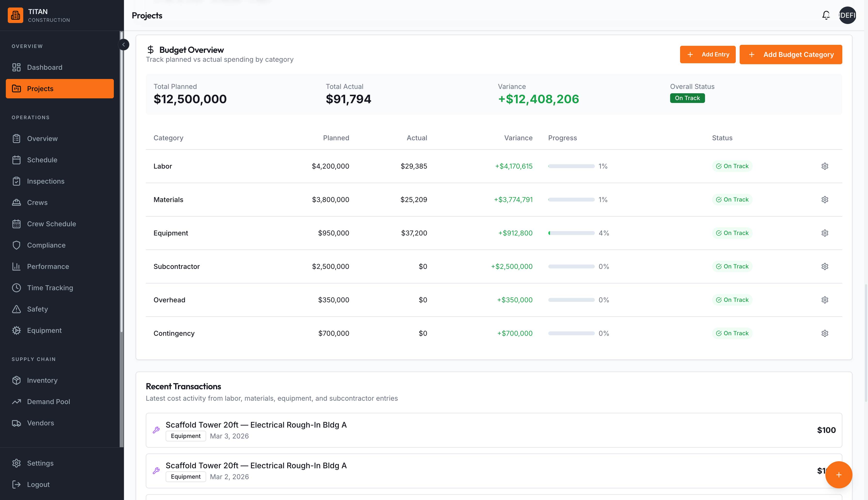This screenshot has height=500, width=868.
Task: Click On Track status for Labor
Action: (x=732, y=166)
